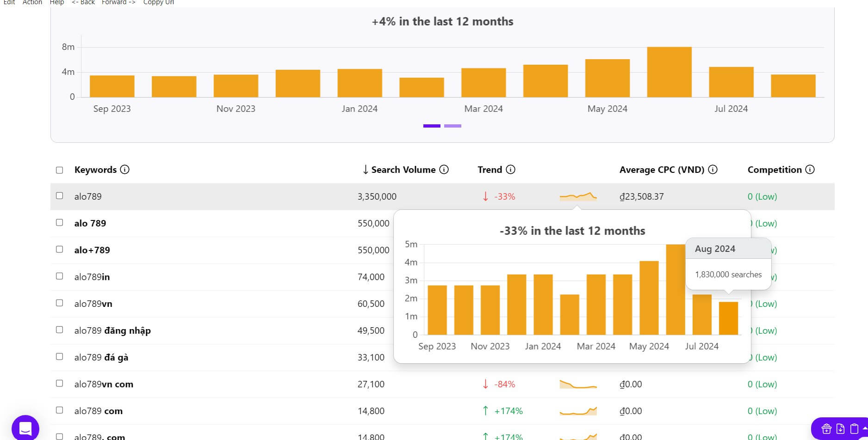Viewport: 868px width, 440px height.
Task: Click the +174% value in alo789 com row
Action: pyautogui.click(x=508, y=411)
